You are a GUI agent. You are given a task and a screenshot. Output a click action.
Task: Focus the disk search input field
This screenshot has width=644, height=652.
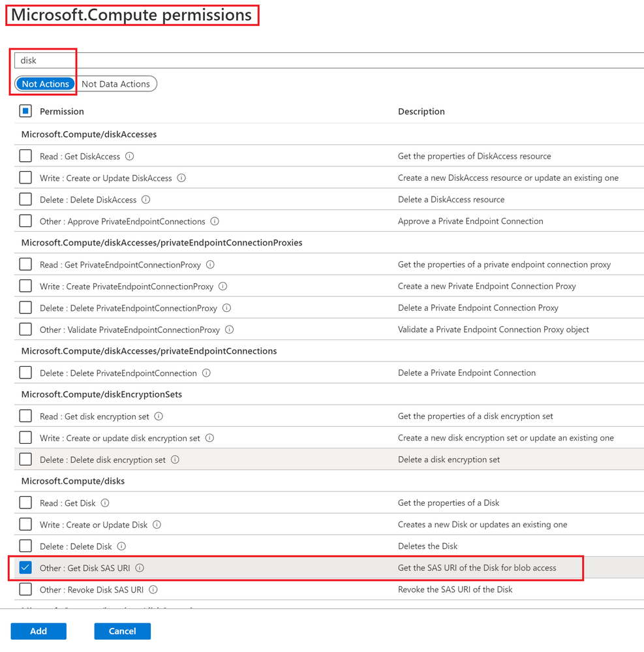coord(329,60)
